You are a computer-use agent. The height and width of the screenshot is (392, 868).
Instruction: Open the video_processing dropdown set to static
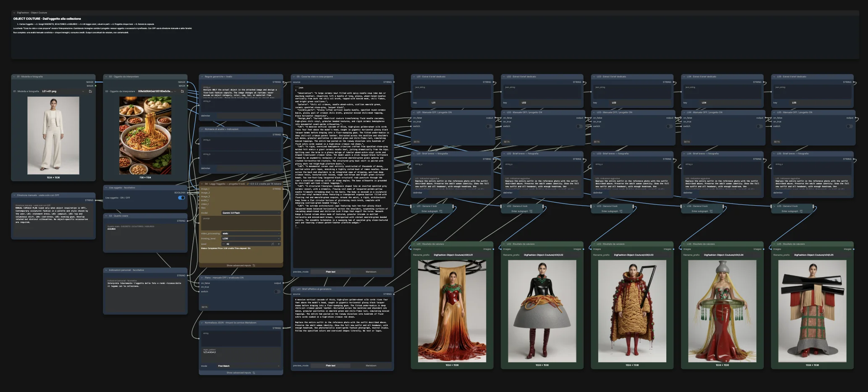tap(251, 233)
